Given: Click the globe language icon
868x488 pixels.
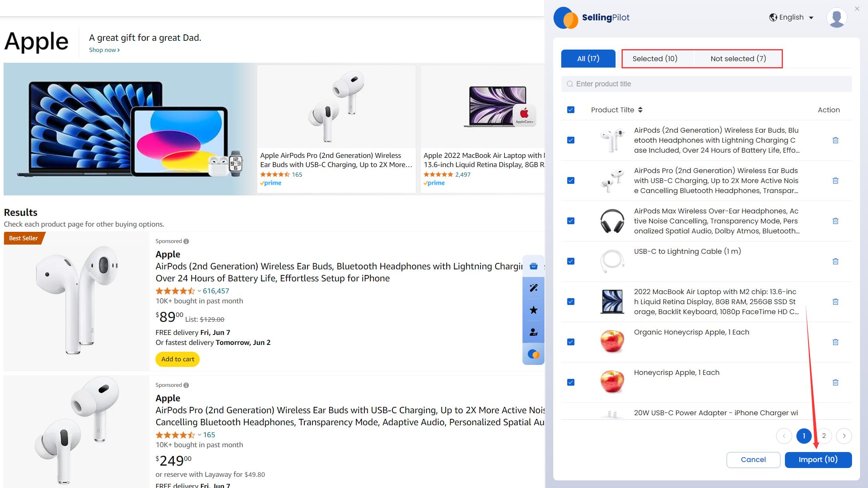Looking at the screenshot, I should coord(773,18).
